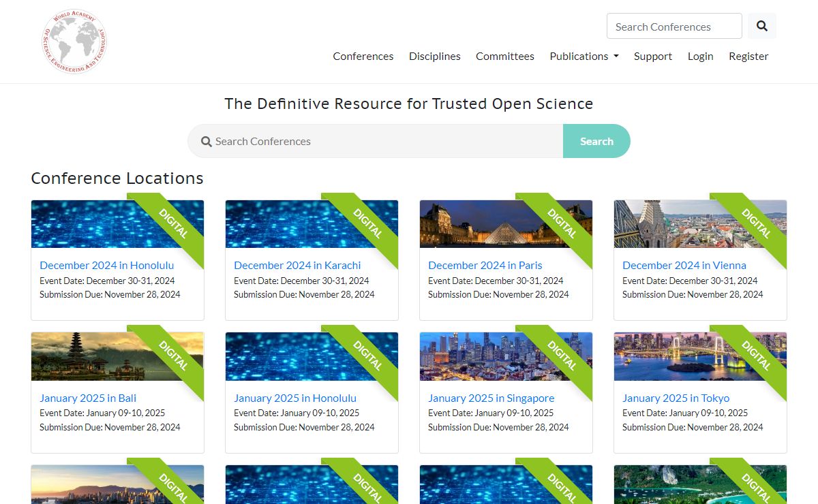
Task: Click the DIGITAL ribbon on Bali card
Action: tap(173, 356)
